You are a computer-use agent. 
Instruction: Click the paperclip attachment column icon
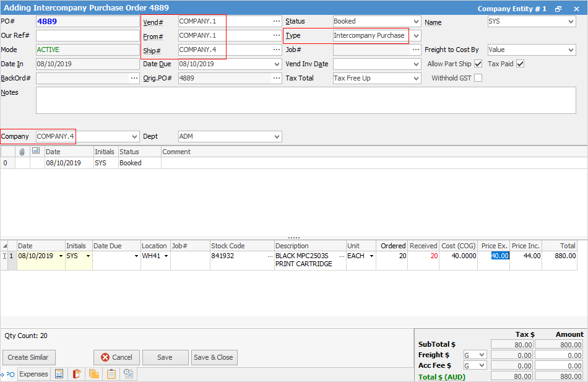pyautogui.click(x=22, y=152)
